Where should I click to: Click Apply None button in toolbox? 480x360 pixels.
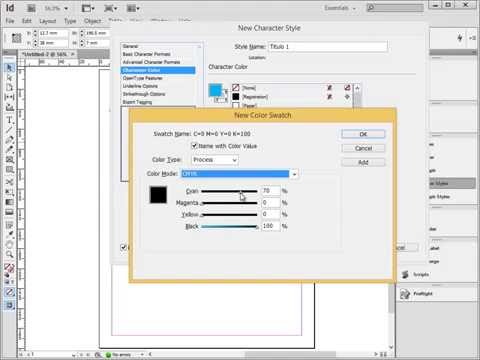(x=9, y=292)
